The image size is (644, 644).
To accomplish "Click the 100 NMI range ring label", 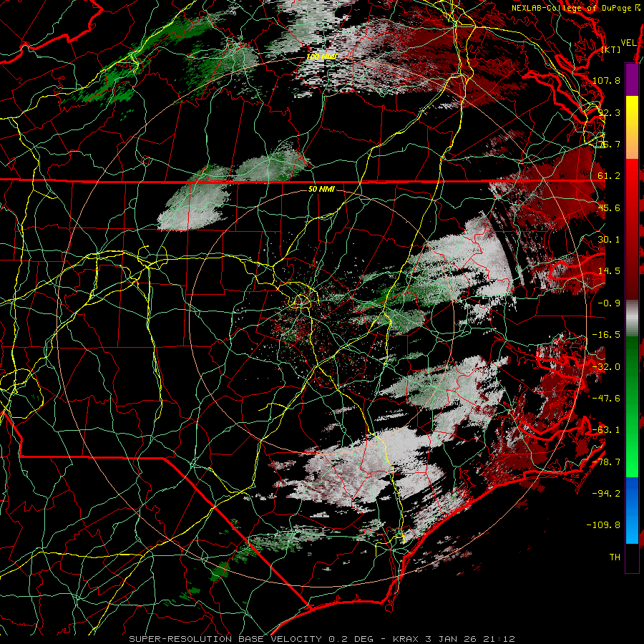I will pos(321,57).
